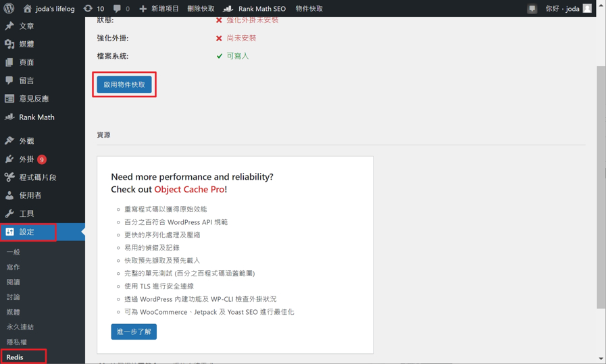Click the scrollbar down arrow
Screen dimensions: 606x364
tap(601, 359)
